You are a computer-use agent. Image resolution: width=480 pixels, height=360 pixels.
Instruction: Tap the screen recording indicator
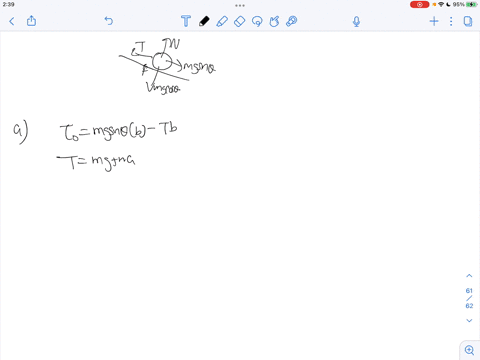pos(419,5)
